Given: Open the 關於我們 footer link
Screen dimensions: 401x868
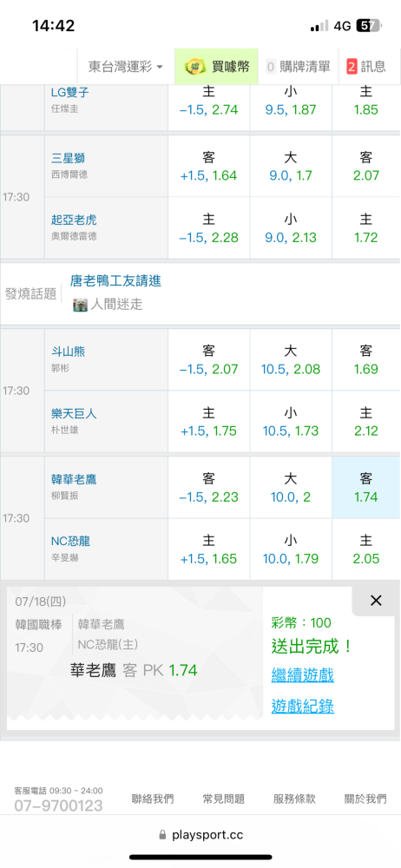Looking at the screenshot, I should coord(365,799).
